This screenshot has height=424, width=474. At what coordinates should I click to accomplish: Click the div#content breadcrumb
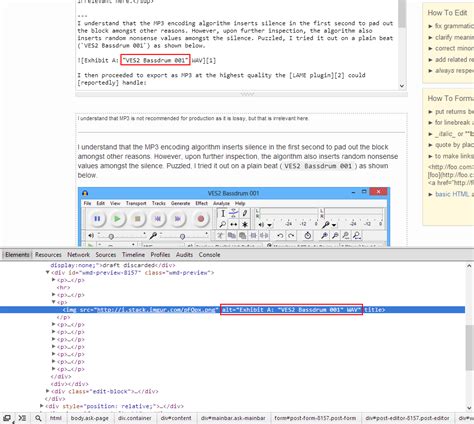[x=176, y=418]
